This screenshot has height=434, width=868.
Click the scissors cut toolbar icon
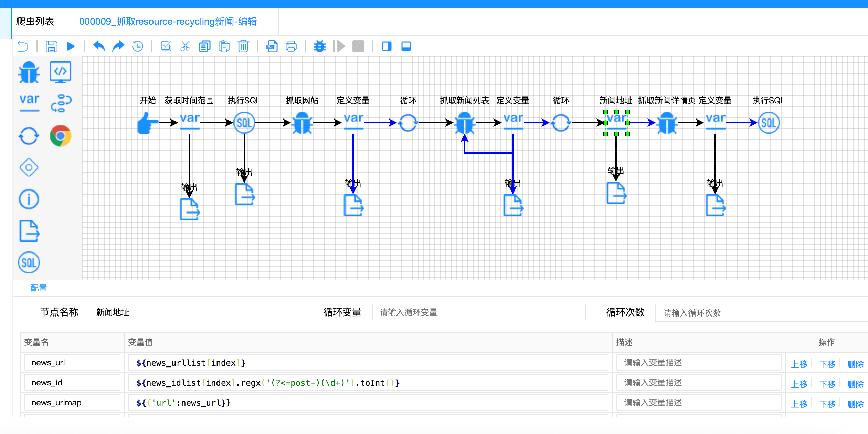tap(185, 46)
